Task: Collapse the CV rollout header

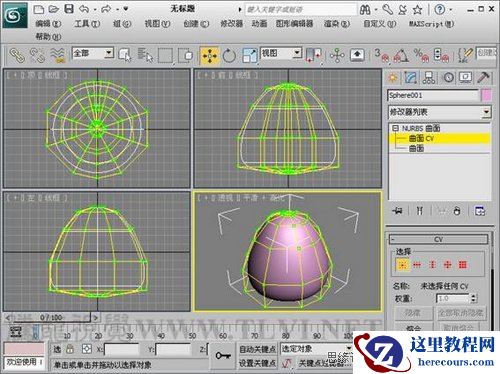Action: (x=439, y=239)
